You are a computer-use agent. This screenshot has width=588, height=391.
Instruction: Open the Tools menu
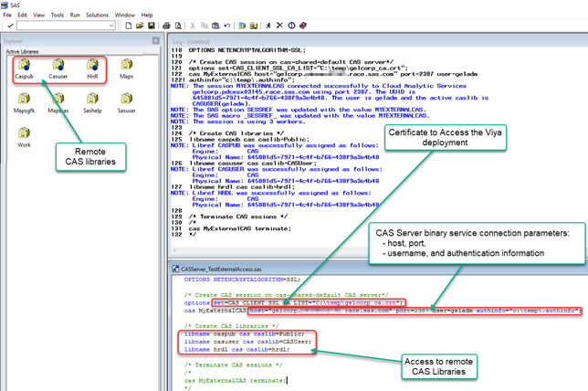pos(58,15)
